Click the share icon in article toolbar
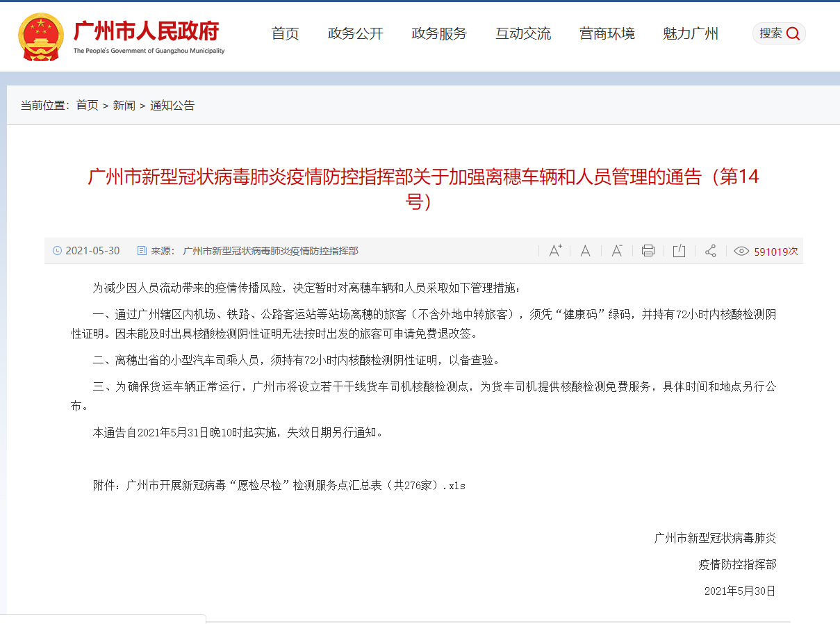The width and height of the screenshot is (840, 624). click(x=710, y=251)
